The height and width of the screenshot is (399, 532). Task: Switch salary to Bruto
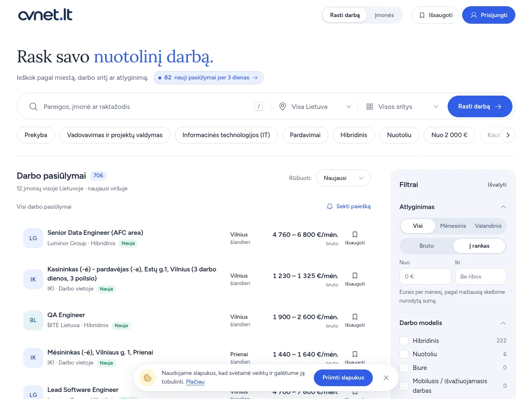pyautogui.click(x=426, y=246)
